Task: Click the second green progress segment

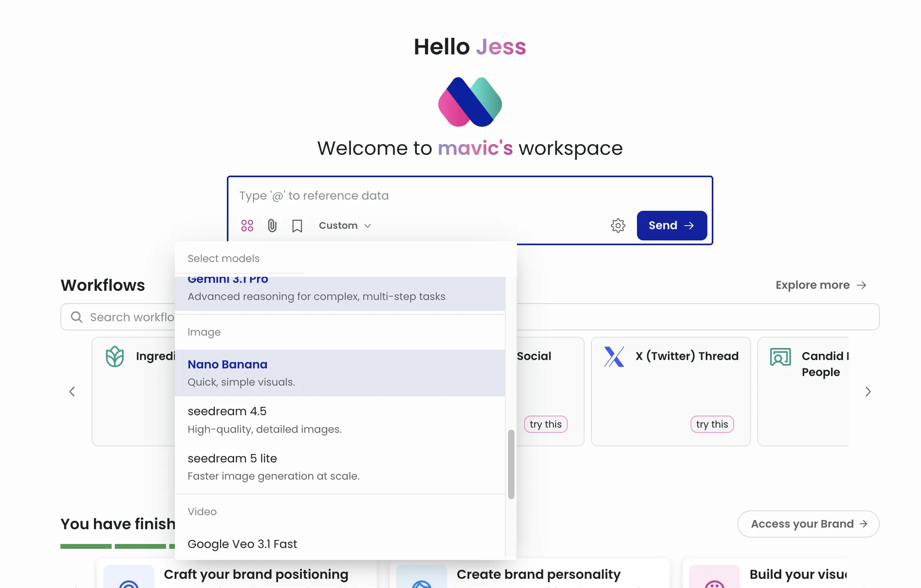Action: point(140,546)
